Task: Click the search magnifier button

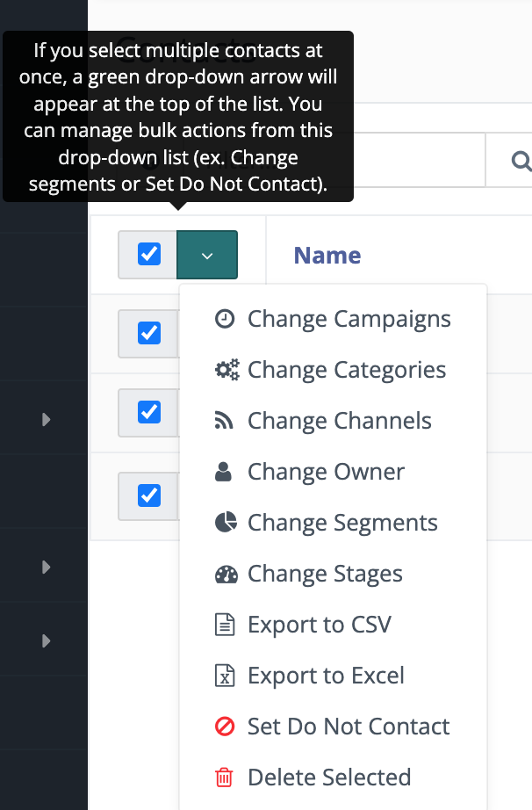Action: (x=519, y=160)
